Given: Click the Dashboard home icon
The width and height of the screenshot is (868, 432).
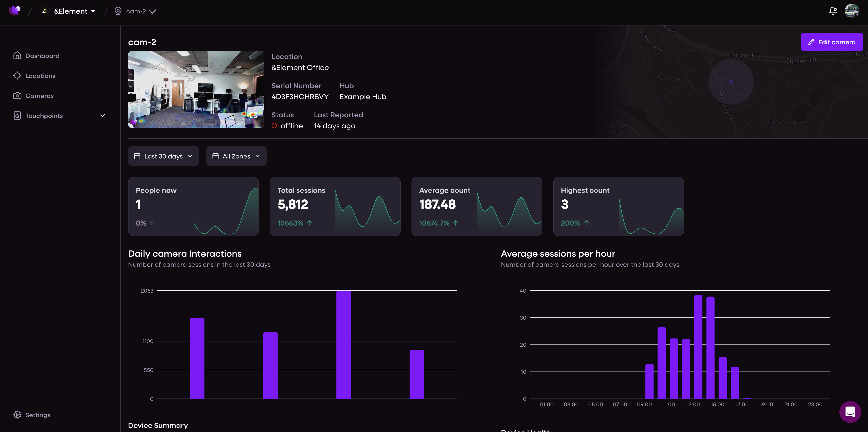Looking at the screenshot, I should pos(17,56).
